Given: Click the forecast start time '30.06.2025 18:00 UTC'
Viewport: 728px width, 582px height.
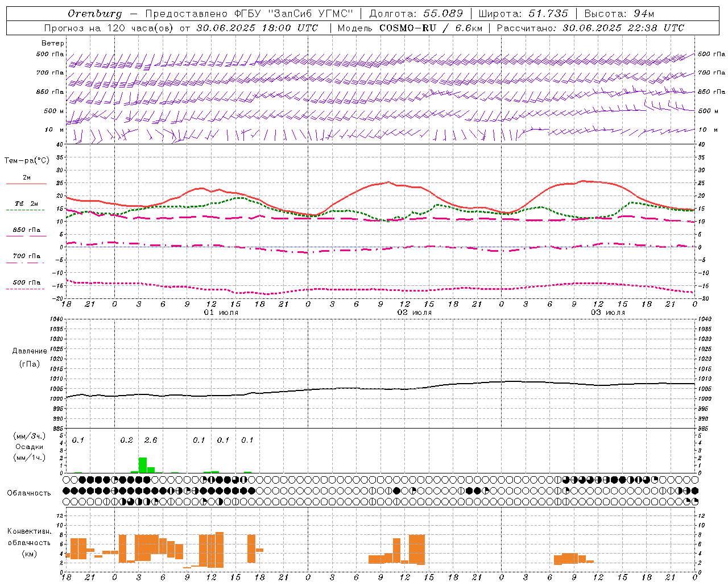Looking at the screenshot, I should (257, 28).
